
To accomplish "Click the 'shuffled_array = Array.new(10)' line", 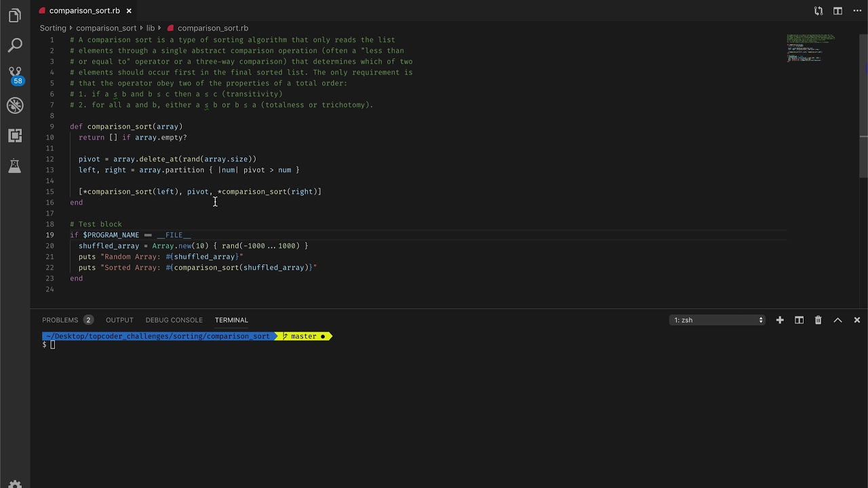I will pyautogui.click(x=193, y=246).
